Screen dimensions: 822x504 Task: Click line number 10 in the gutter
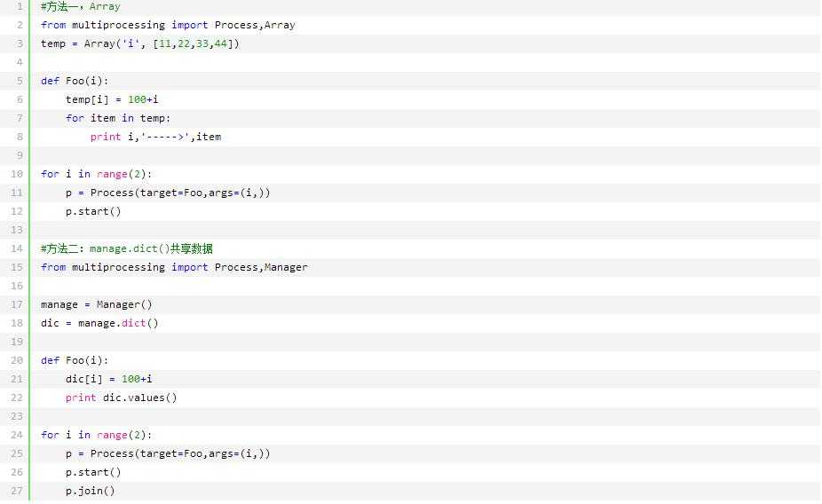(x=17, y=174)
